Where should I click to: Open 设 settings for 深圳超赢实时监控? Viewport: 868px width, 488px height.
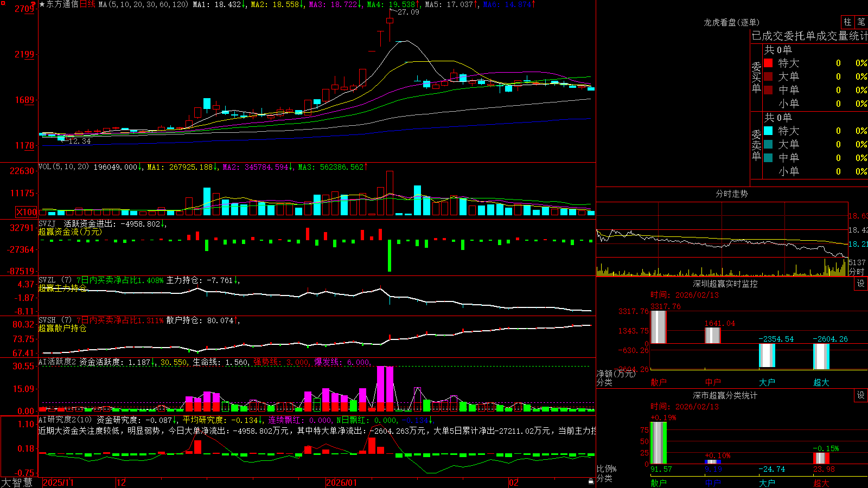click(861, 284)
